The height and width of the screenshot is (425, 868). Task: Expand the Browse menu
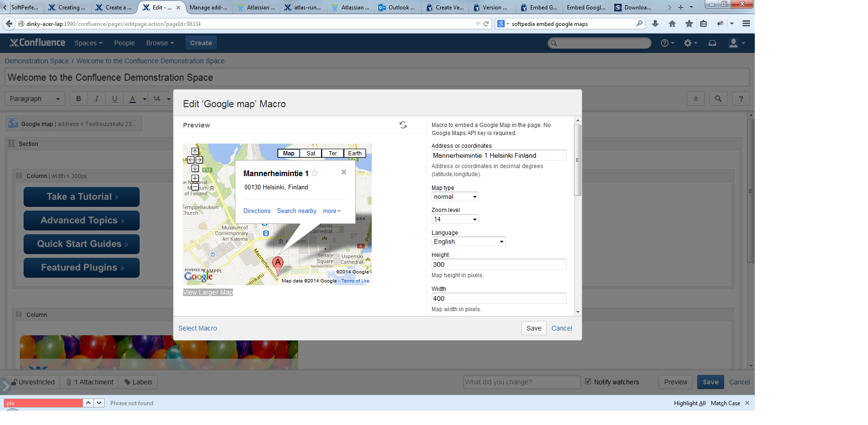(x=160, y=43)
